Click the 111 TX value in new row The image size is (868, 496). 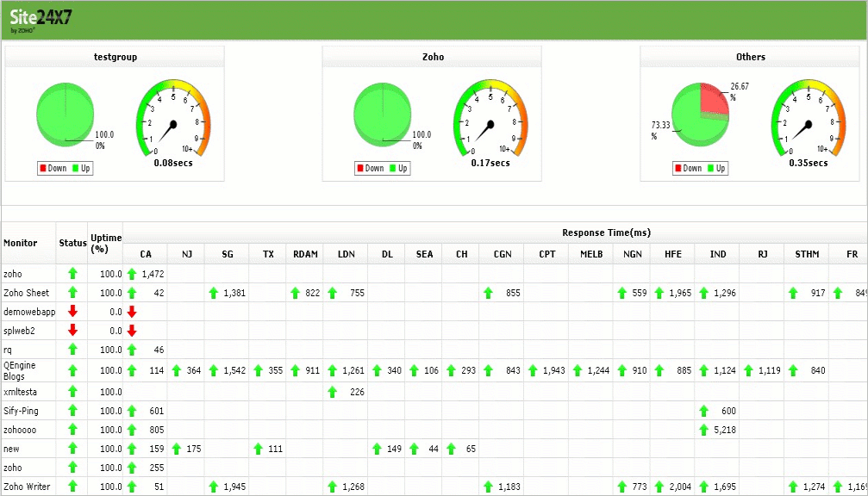275,449
